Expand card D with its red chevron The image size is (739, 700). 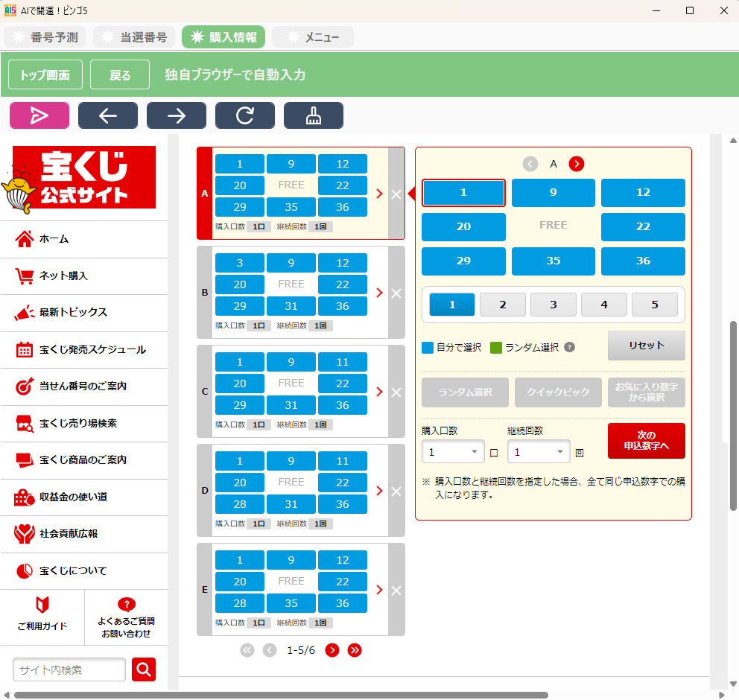point(379,491)
